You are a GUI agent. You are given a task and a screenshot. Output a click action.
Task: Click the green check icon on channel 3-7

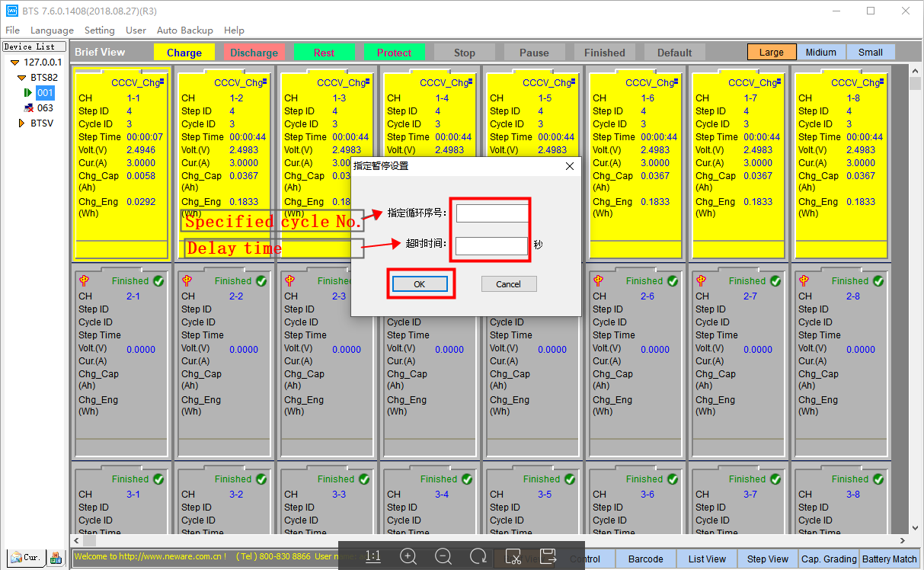pyautogui.click(x=775, y=479)
